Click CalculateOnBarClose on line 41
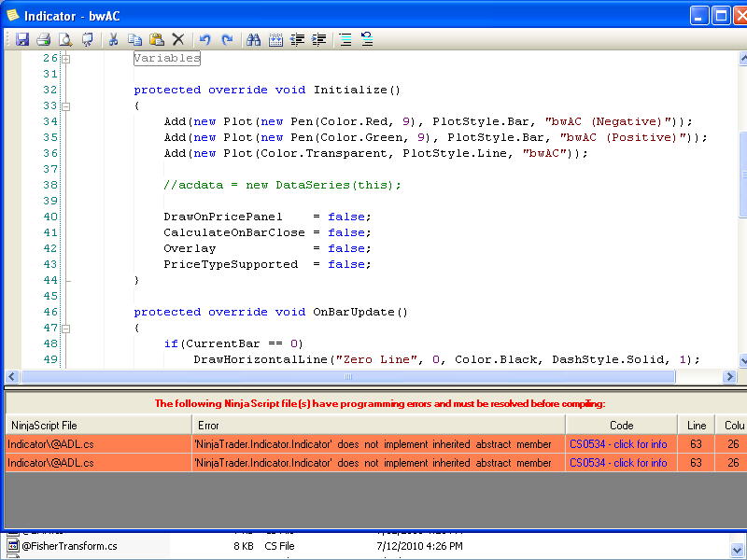The width and height of the screenshot is (747, 560). [x=234, y=232]
